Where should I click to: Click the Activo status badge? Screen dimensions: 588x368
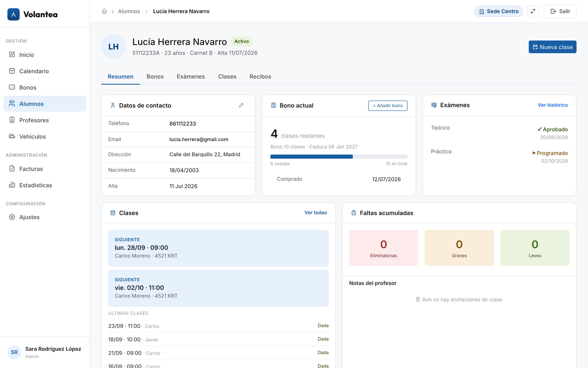(x=242, y=41)
